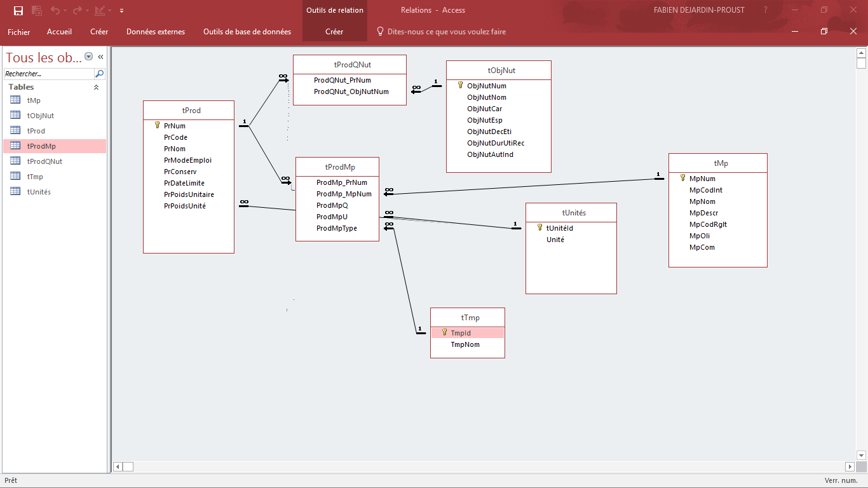The image size is (868, 488).
Task: Click PrNum primary key icon
Action: (x=158, y=126)
